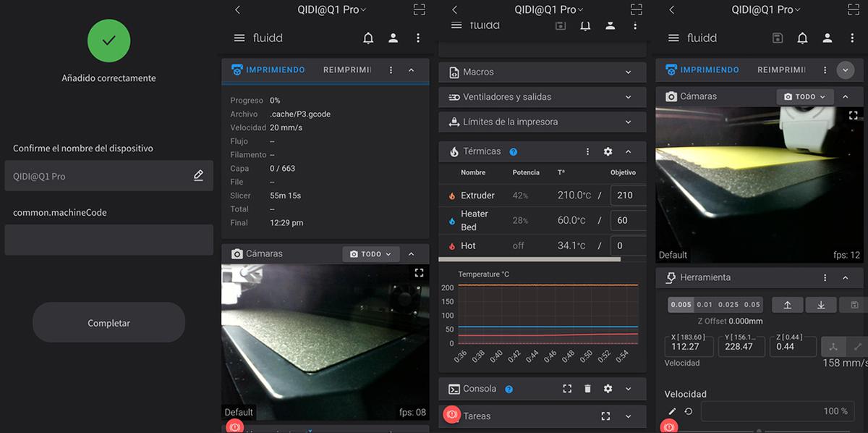
Task: Open the Térmicas settings gear
Action: [x=608, y=151]
